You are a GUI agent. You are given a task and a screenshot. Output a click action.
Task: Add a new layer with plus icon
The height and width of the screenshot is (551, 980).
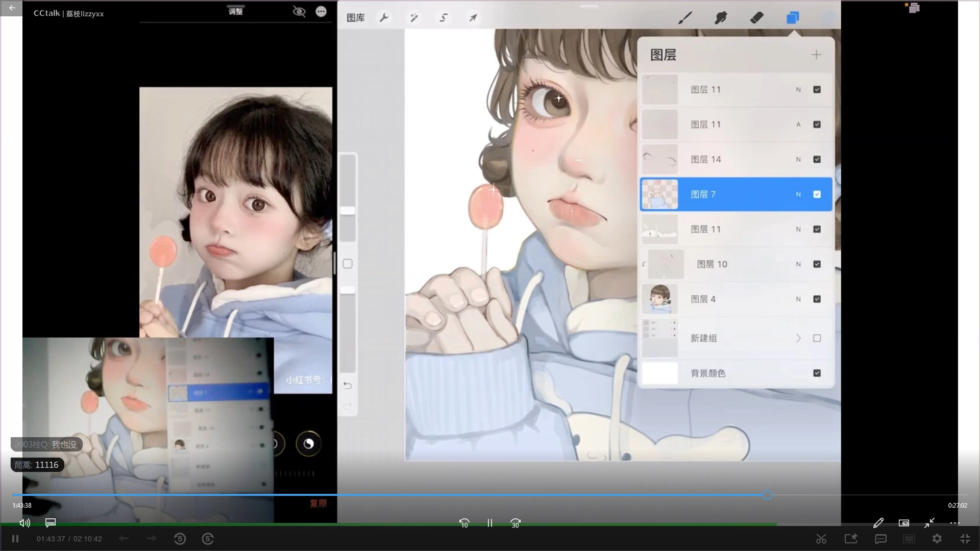pyautogui.click(x=816, y=55)
